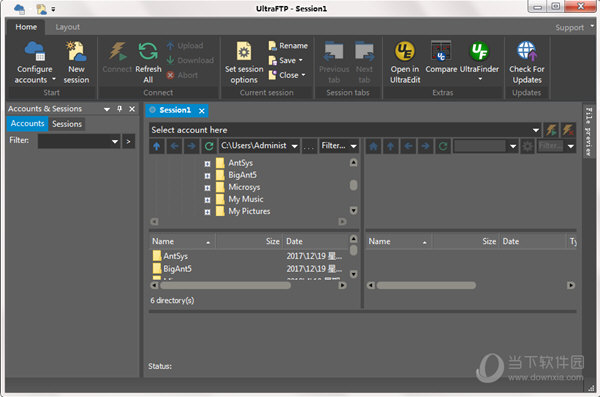Open the local Filter dropdown
This screenshot has width=600, height=397.
coord(354,146)
